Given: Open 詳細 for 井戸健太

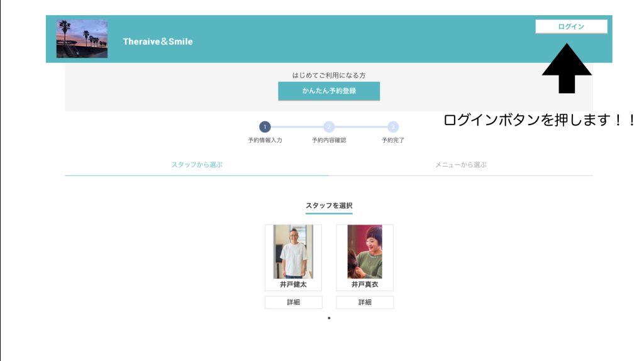Looking at the screenshot, I should [x=293, y=303].
